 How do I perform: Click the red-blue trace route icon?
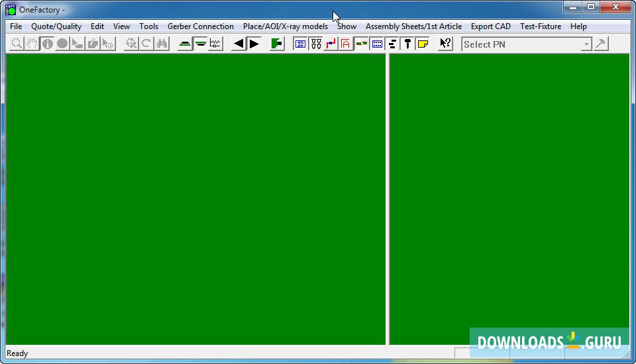[x=331, y=44]
